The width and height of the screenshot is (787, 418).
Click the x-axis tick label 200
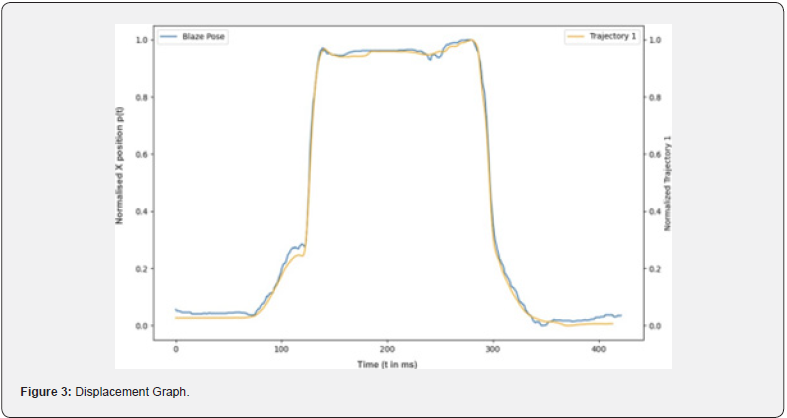387,350
